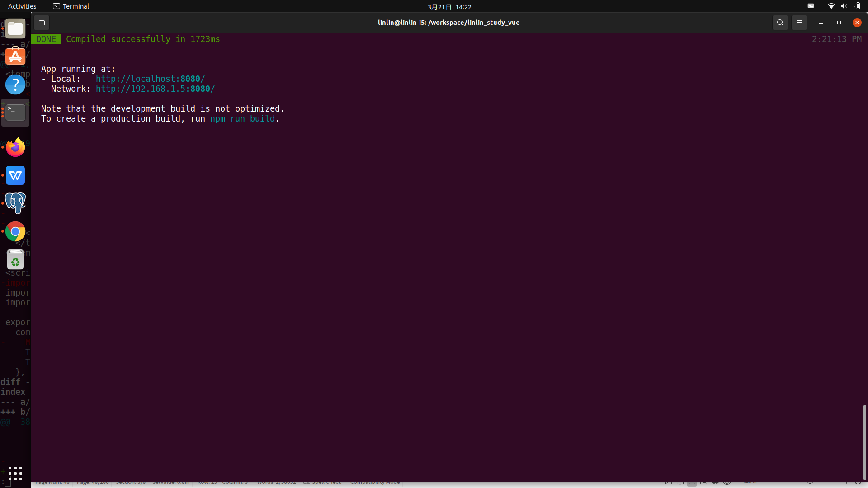Open the date and time calendar

[449, 7]
